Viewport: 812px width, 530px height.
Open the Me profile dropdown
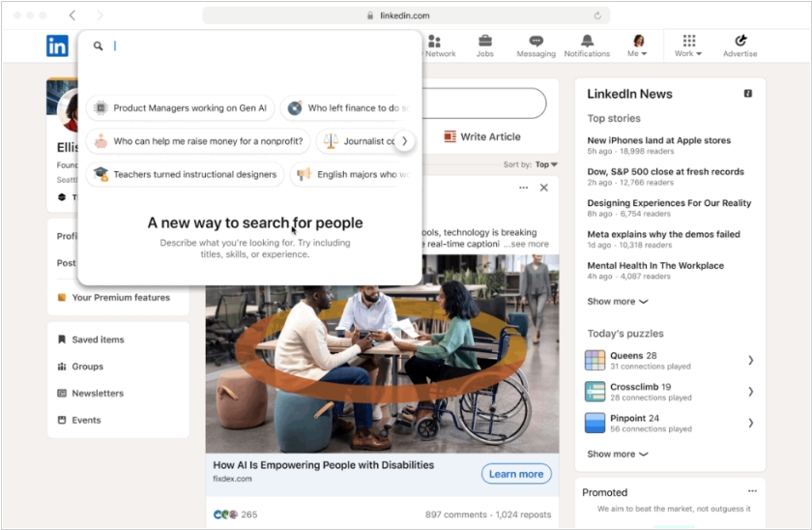(x=638, y=45)
